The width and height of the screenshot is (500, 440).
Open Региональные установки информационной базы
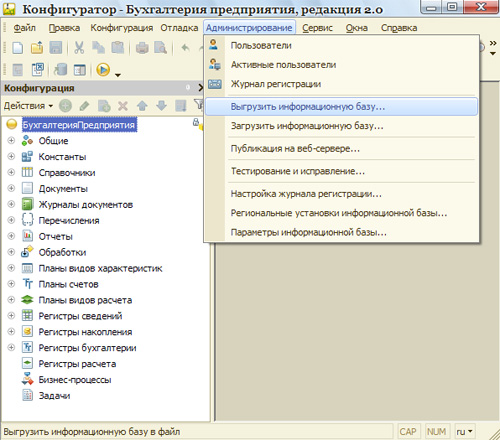click(342, 213)
